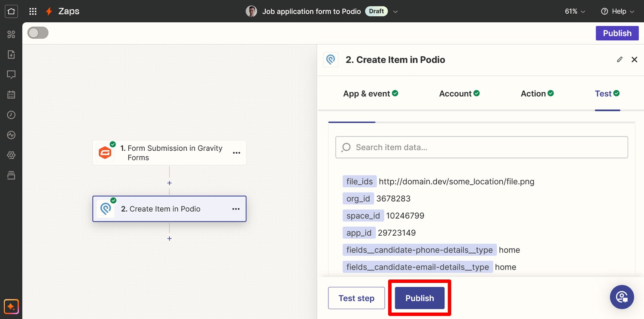This screenshot has height=319, width=644.
Task: Open the dashboard tiles sidebar icon
Action: pyautogui.click(x=11, y=34)
